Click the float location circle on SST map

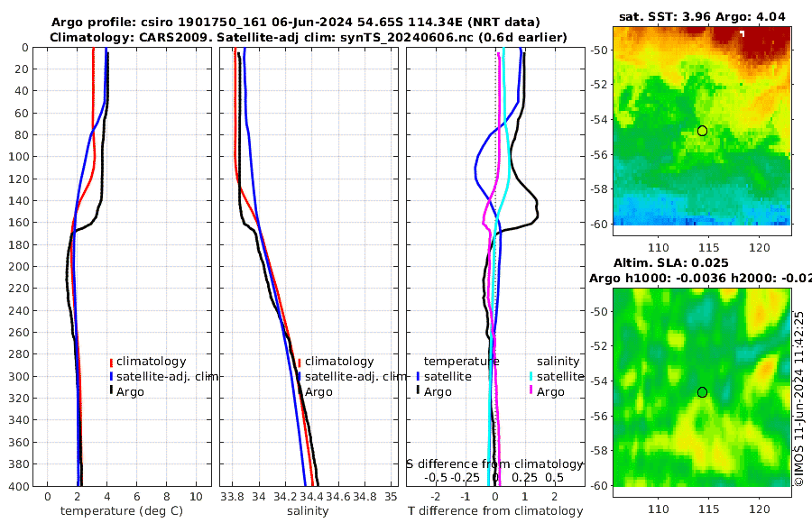(702, 131)
